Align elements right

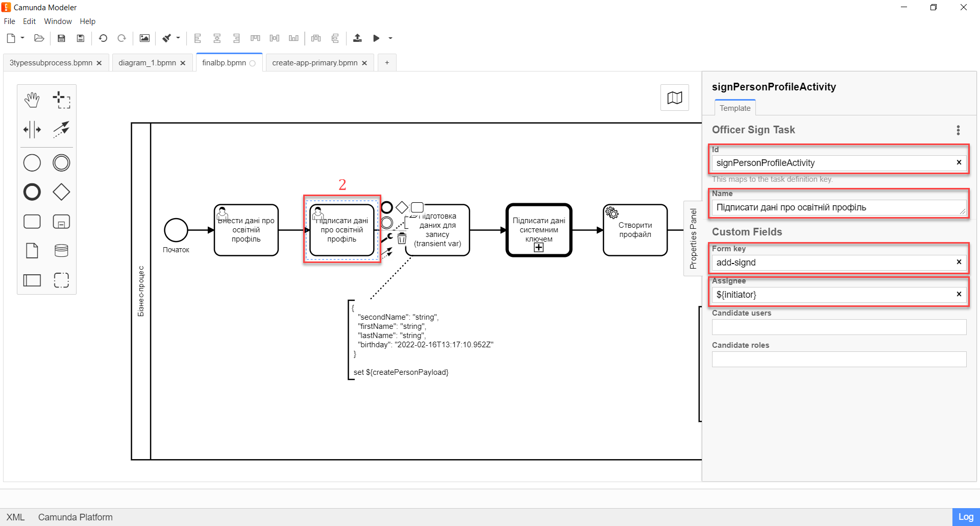pyautogui.click(x=236, y=38)
